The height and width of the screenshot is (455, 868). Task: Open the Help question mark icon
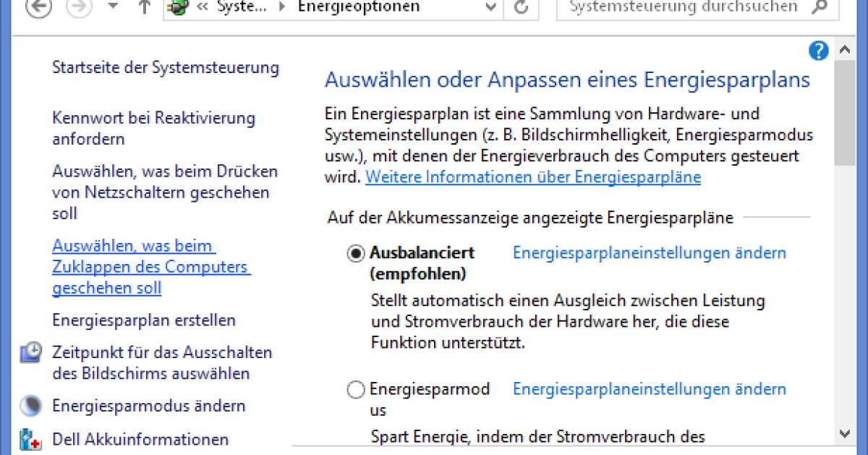tap(818, 51)
